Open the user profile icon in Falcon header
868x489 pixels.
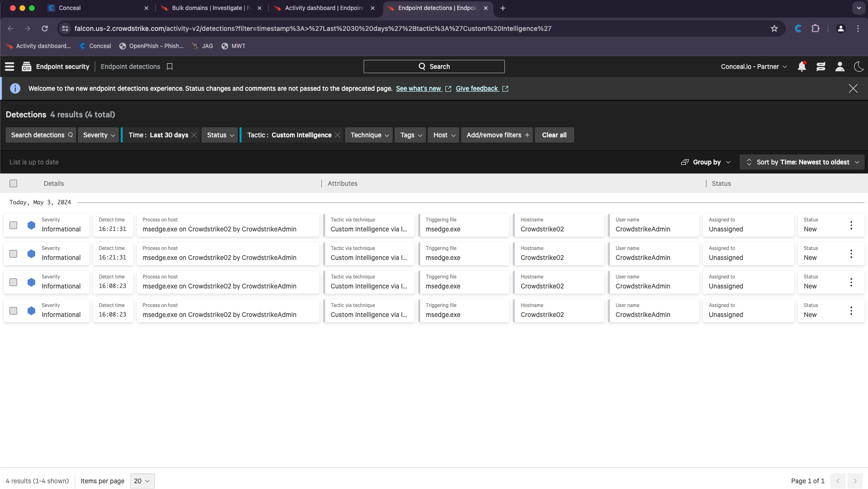tap(839, 67)
